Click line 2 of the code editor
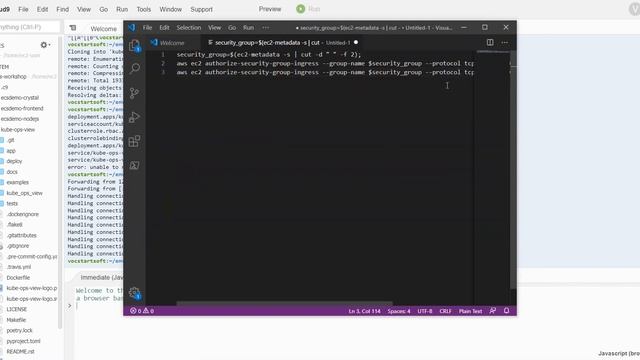Screen dimensions: 640x360 [x=325, y=63]
